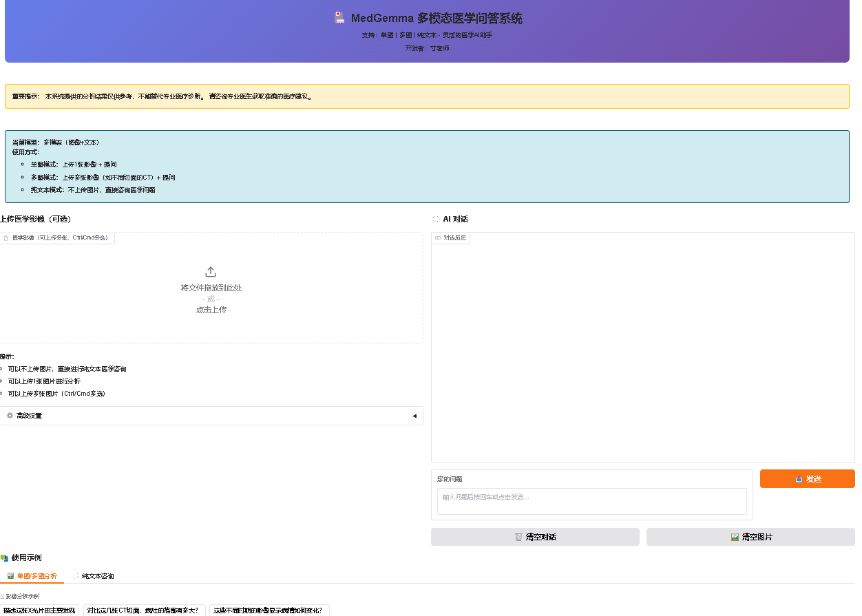Click the chat bubble icon beside 对话历史
Viewport: 862px width, 616px height.
438,238
